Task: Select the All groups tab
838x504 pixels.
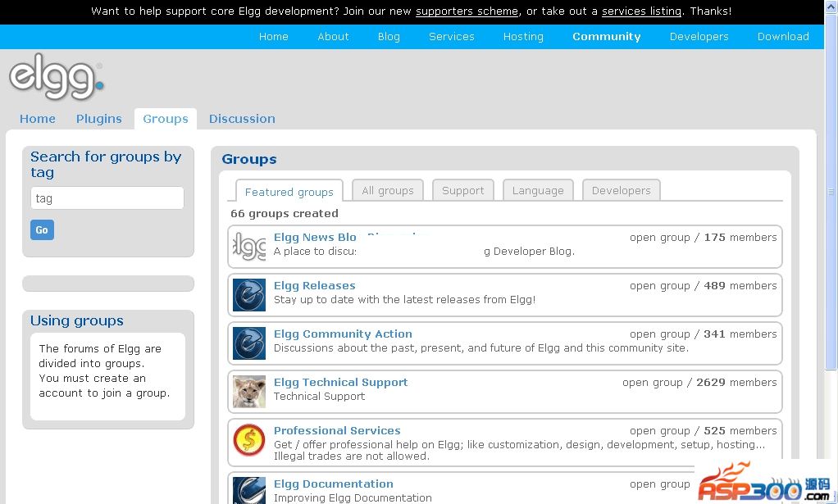Action: [388, 190]
